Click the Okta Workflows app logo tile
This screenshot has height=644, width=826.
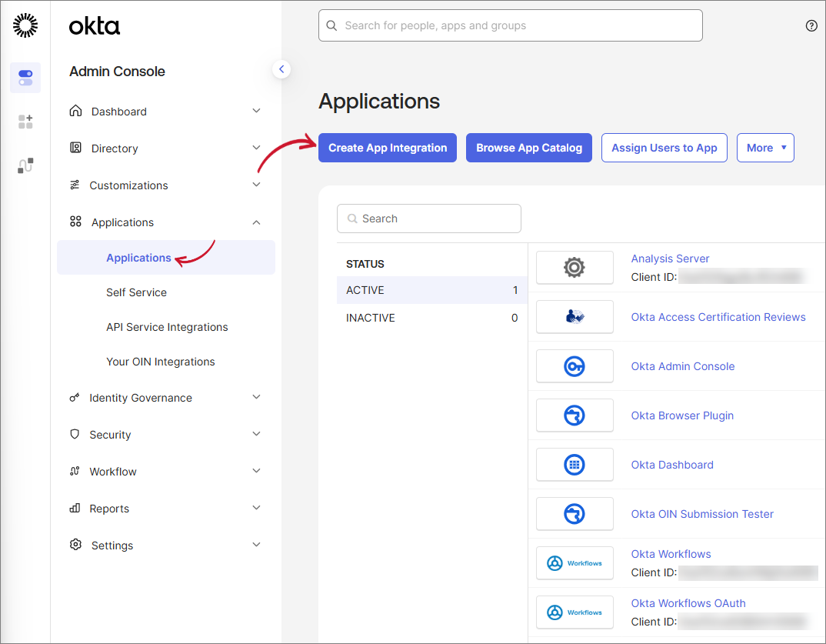tap(575, 563)
